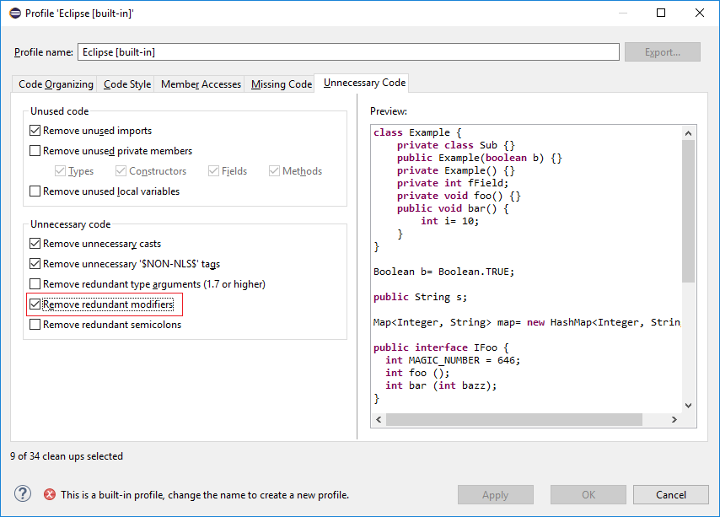This screenshot has width=720, height=517.
Task: Open the Code Style tab
Action: tap(127, 85)
